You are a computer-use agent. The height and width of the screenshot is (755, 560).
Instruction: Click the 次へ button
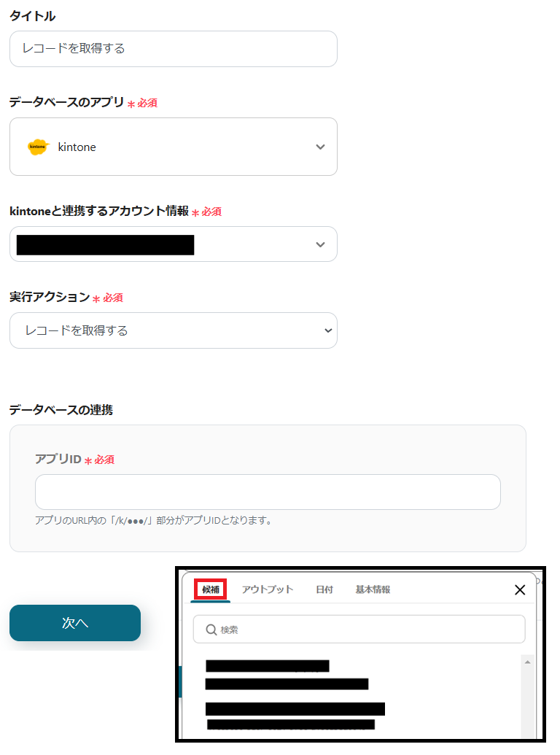coord(75,622)
